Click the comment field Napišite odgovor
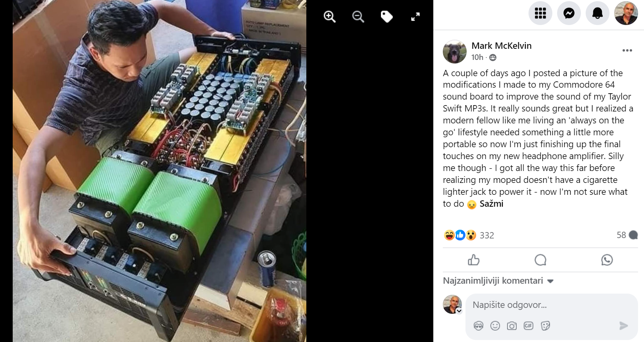 click(x=552, y=305)
